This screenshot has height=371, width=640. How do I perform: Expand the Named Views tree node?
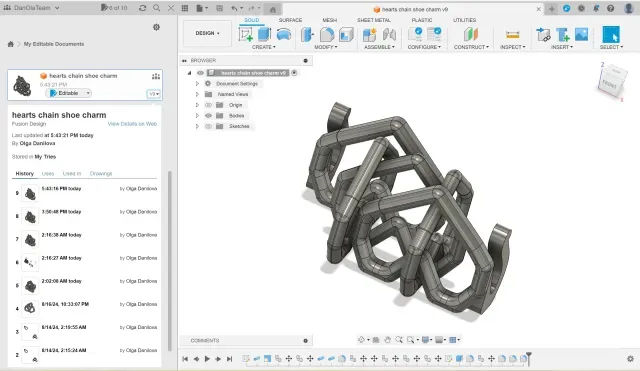tap(197, 94)
